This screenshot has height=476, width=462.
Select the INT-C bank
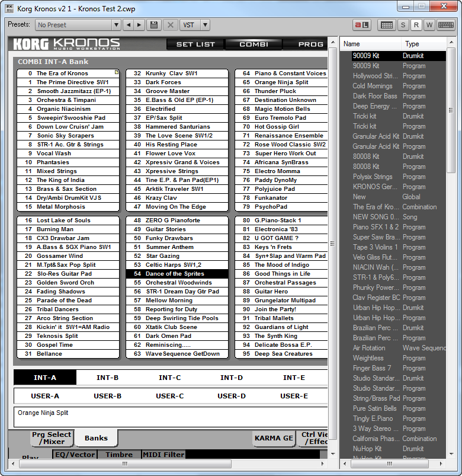[x=169, y=378]
